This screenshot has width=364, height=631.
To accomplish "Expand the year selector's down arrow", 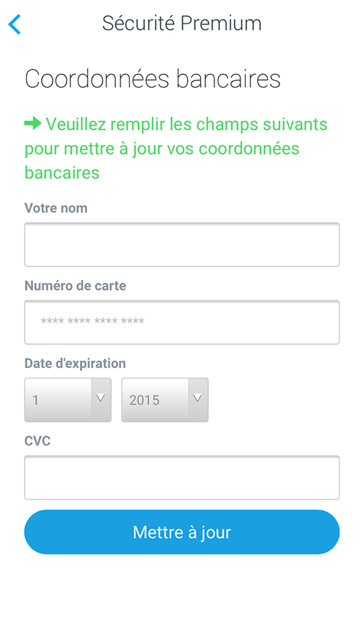I will [198, 398].
